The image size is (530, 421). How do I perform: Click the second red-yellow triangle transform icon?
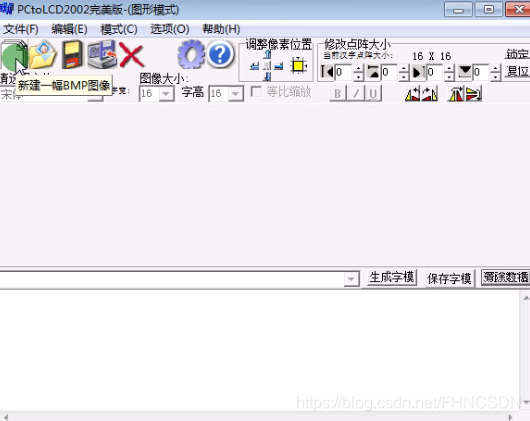click(x=430, y=94)
